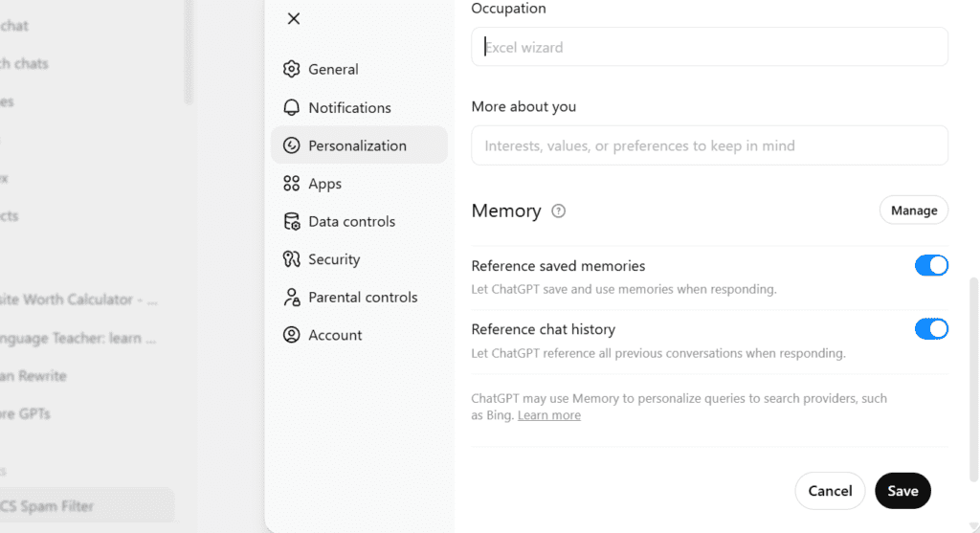Click the Security key icon
The height and width of the screenshot is (533, 980).
point(291,258)
